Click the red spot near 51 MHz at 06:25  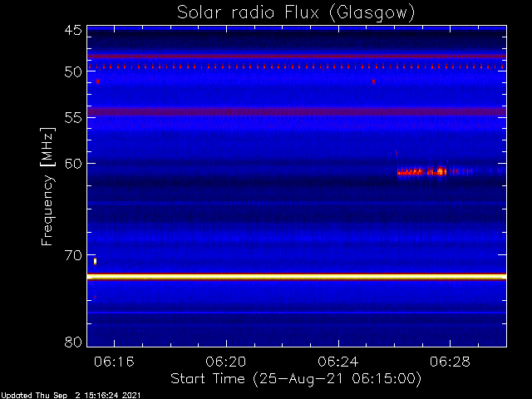tap(373, 81)
